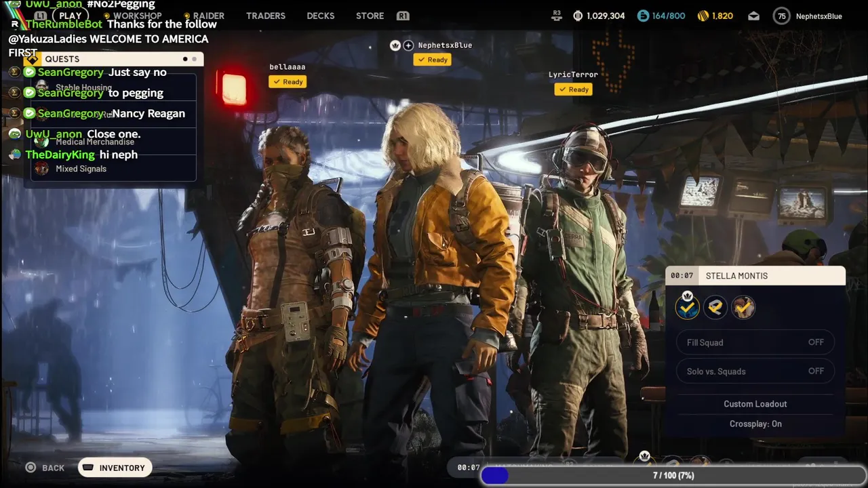
Task: Click the 164/800 stash count
Action: click(x=669, y=16)
